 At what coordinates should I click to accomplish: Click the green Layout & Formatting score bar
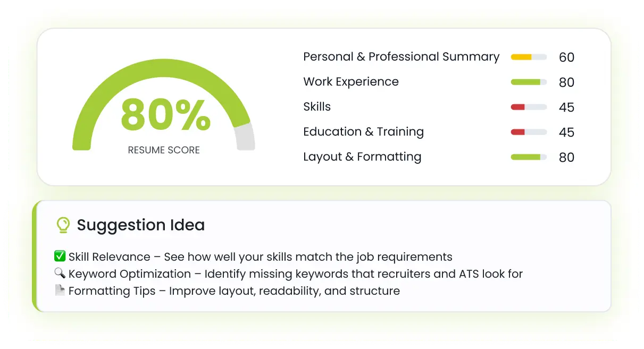tap(529, 157)
